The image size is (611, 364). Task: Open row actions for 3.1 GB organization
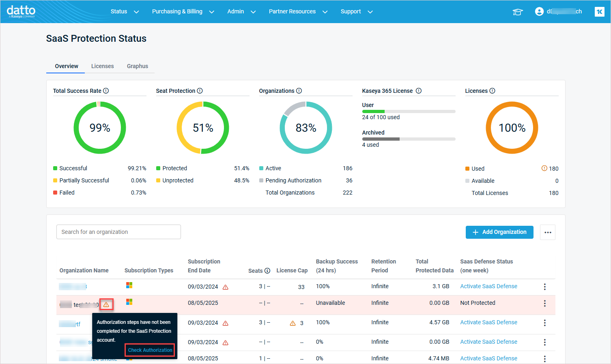[x=544, y=287]
